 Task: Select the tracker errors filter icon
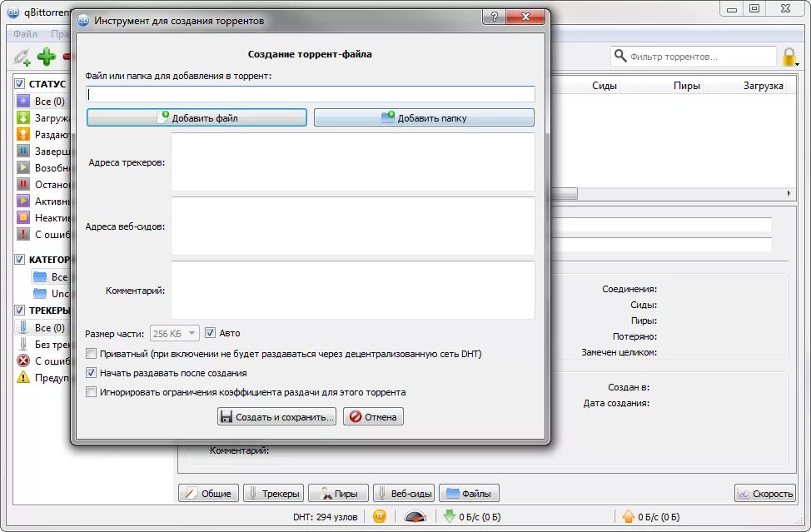(23, 360)
